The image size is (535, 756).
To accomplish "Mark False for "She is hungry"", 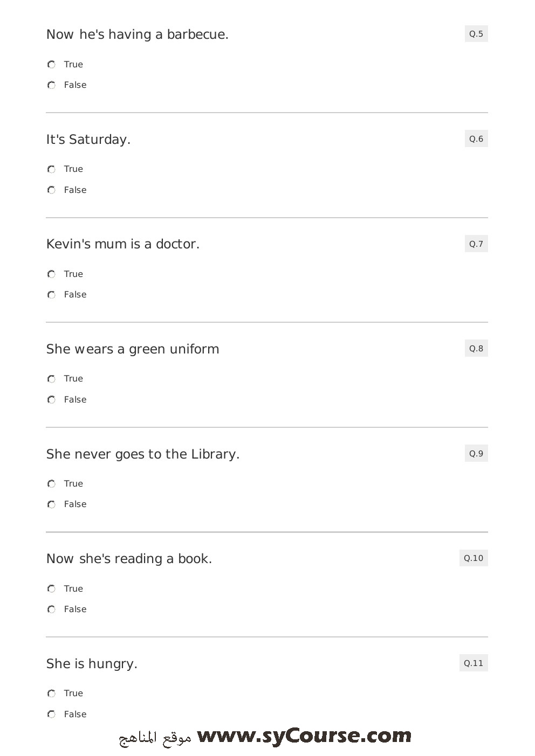I will tap(52, 715).
